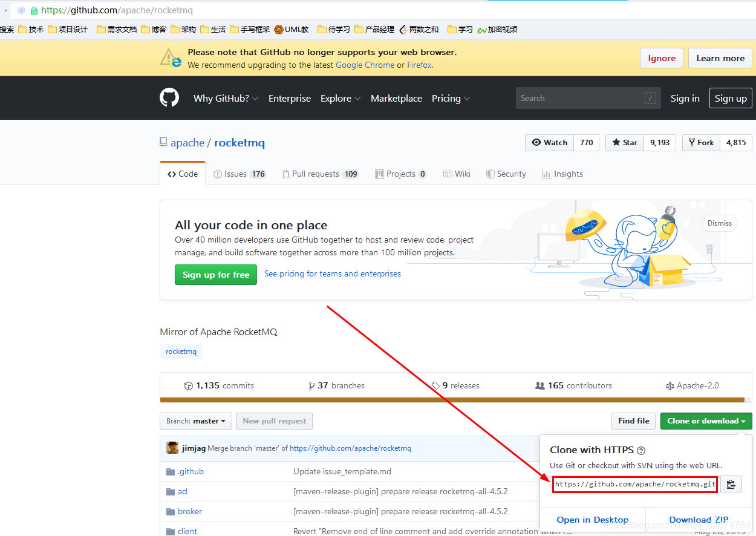Open the Security tab
Image resolution: width=756 pixels, height=536 pixels.
point(506,174)
